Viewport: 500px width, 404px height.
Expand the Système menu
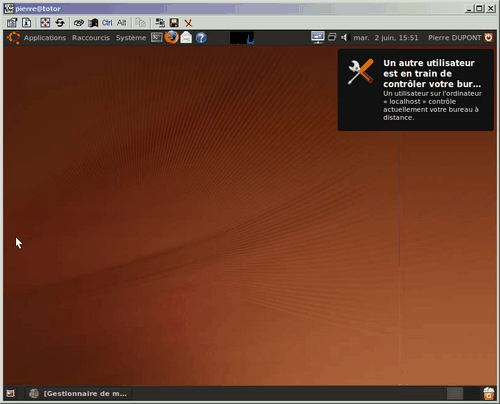[x=131, y=38]
